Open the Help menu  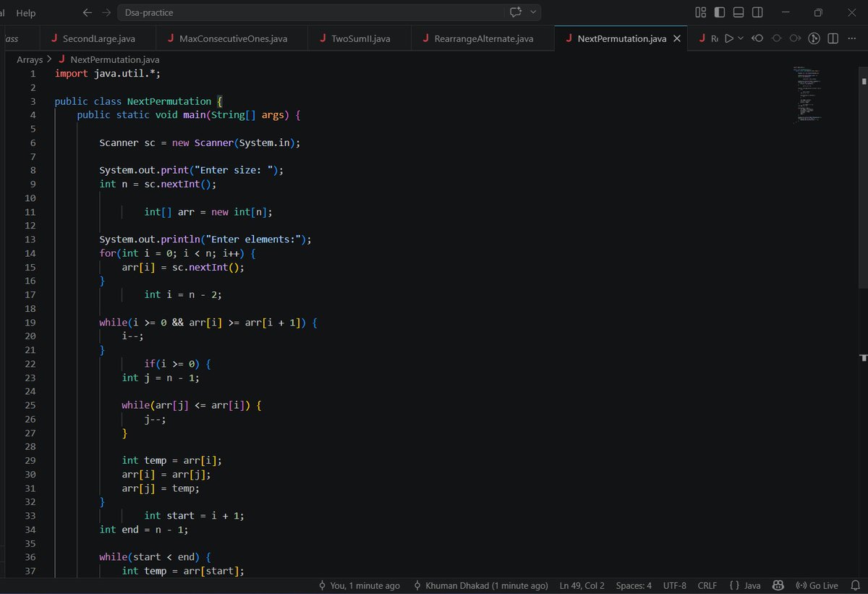(26, 13)
